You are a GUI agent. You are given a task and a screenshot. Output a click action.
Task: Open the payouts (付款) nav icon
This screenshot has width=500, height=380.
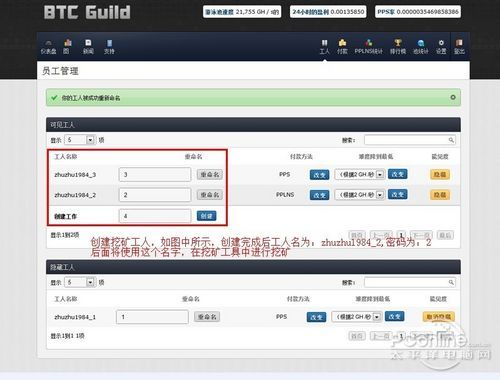342,47
